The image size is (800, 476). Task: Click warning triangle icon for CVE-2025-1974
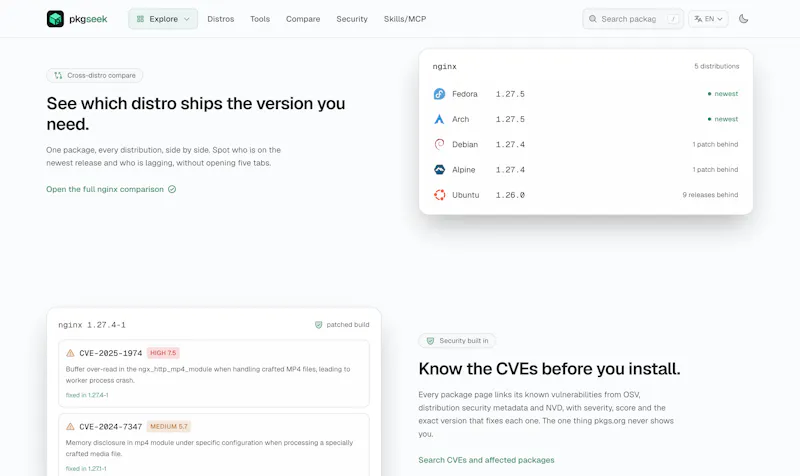[70, 353]
